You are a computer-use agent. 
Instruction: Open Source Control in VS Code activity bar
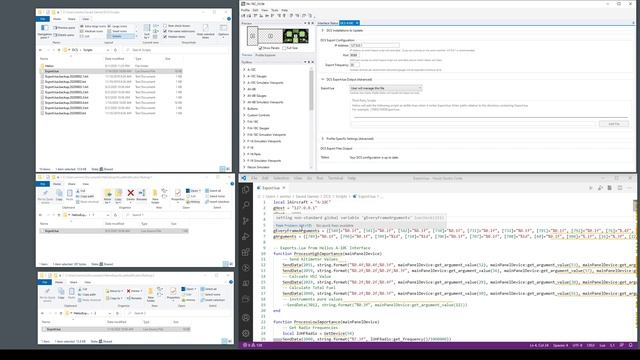[246, 221]
